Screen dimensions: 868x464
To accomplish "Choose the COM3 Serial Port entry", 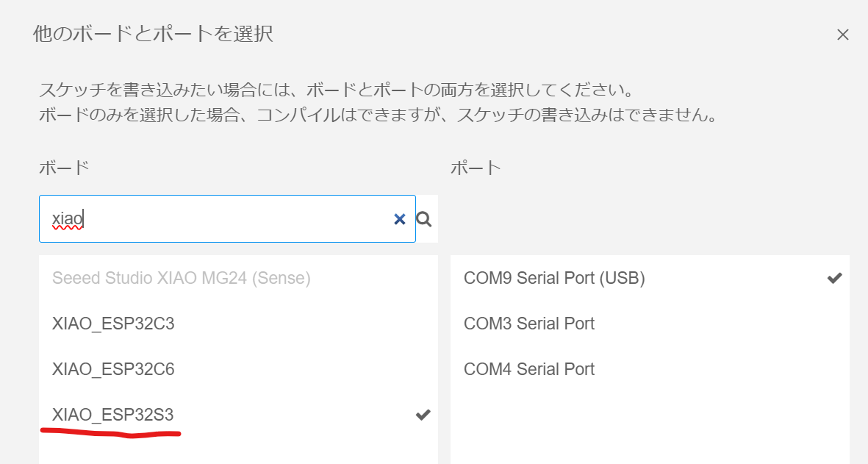I will click(650, 324).
